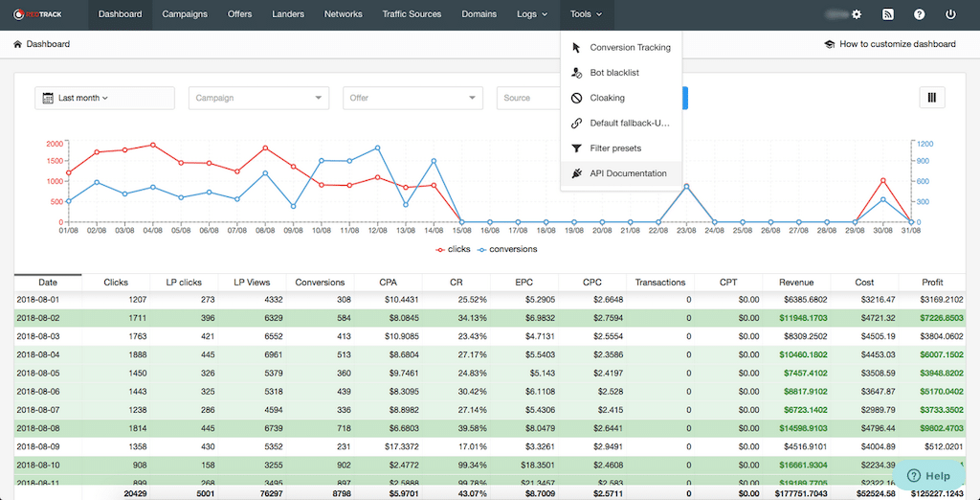This screenshot has height=500, width=980.
Task: Click the power logout icon
Action: 950,14
